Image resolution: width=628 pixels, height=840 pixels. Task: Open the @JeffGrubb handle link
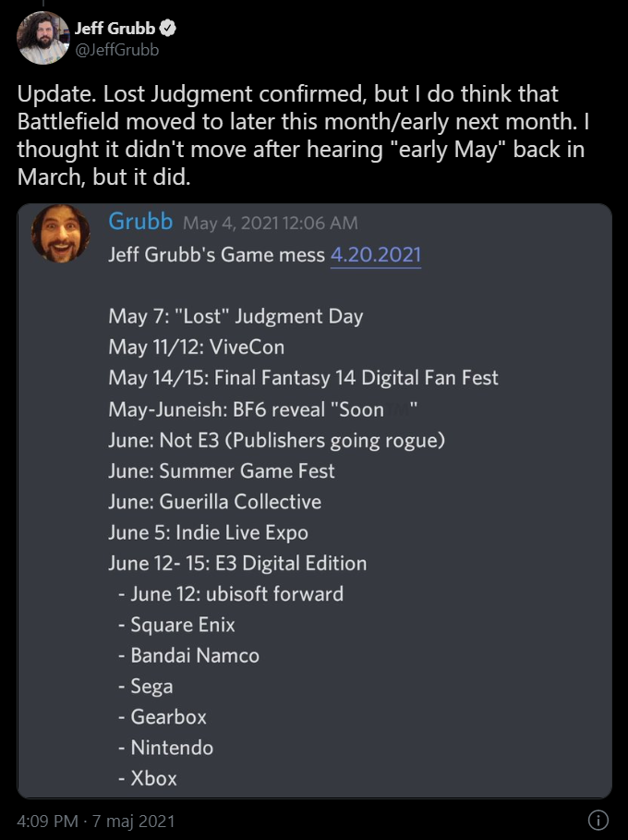(x=116, y=50)
